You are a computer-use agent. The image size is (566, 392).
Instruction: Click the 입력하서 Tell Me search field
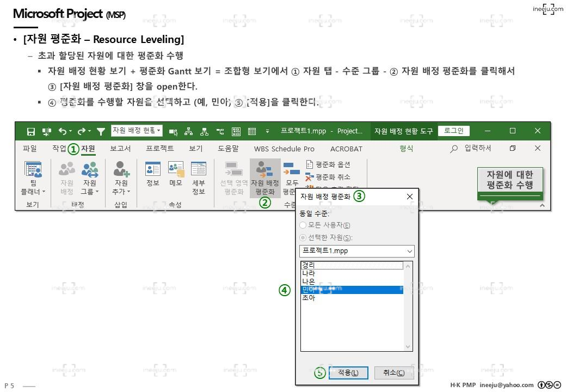tap(478, 148)
